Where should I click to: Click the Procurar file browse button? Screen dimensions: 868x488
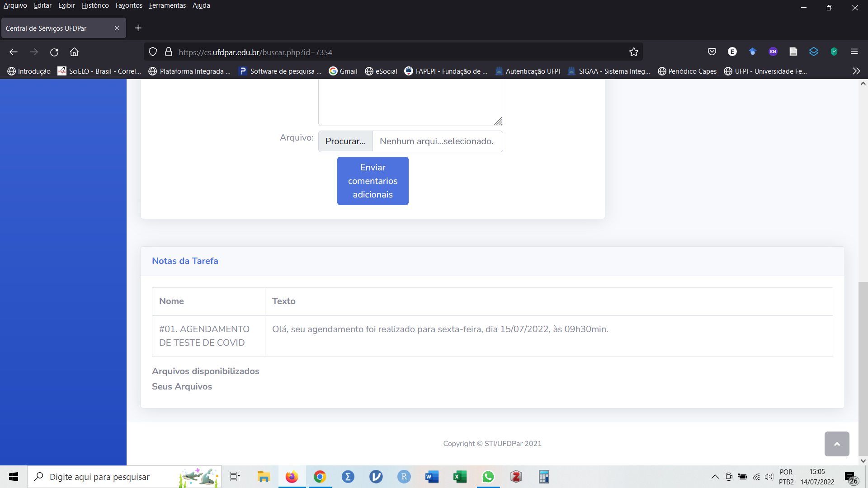(345, 141)
